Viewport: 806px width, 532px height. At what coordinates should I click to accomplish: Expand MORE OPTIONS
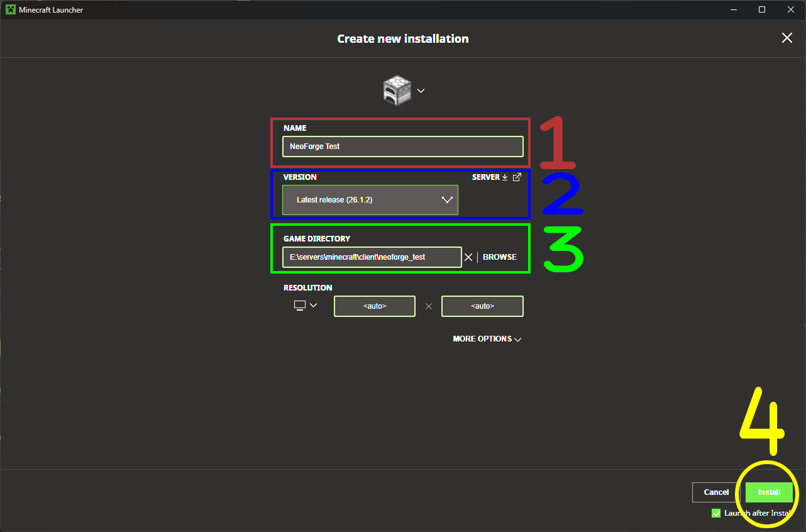click(487, 339)
